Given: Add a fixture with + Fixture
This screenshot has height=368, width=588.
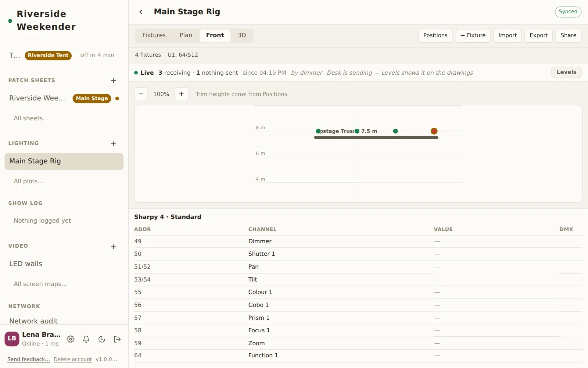Looking at the screenshot, I should pyautogui.click(x=473, y=36).
